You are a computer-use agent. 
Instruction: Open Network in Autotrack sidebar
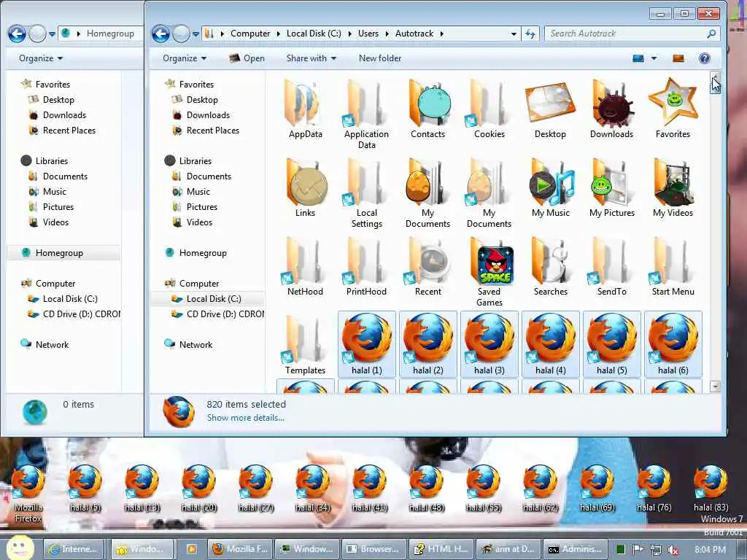coord(196,344)
